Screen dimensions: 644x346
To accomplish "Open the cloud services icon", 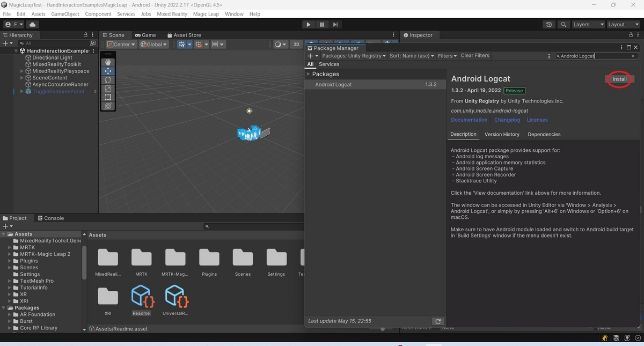I will coord(33,24).
